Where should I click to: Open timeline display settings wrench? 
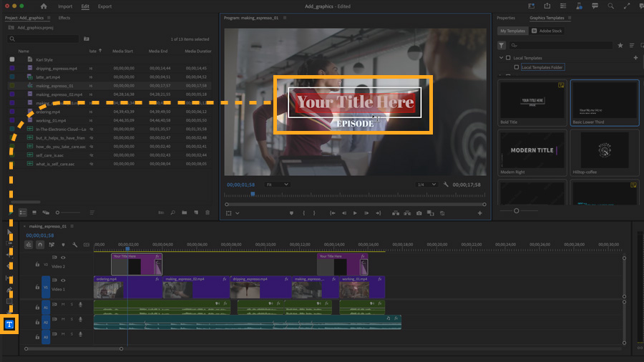coord(74,245)
